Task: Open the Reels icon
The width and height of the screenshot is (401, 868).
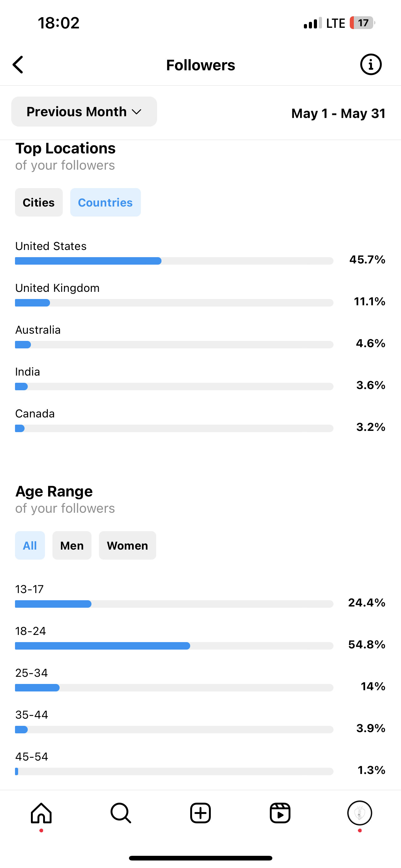Action: [280, 813]
